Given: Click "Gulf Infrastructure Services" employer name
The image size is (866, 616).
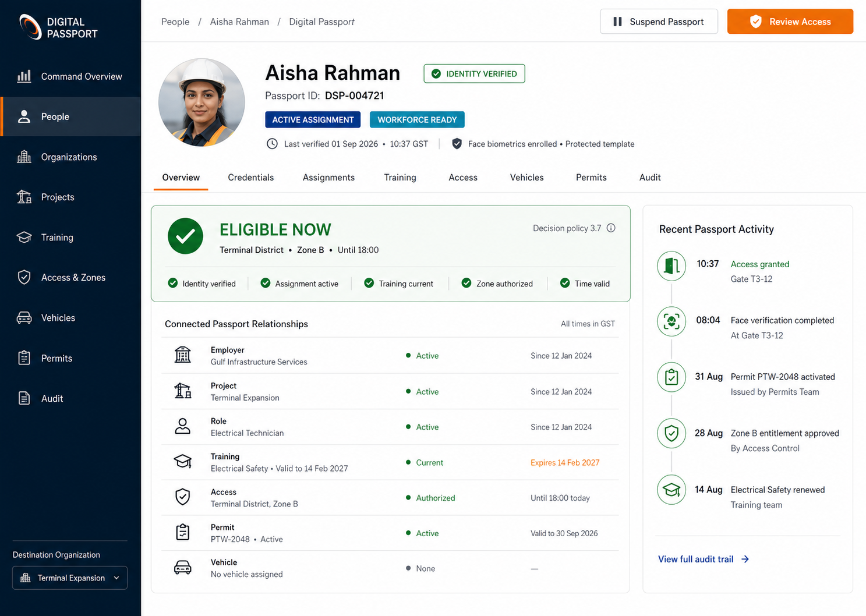Looking at the screenshot, I should (x=259, y=362).
